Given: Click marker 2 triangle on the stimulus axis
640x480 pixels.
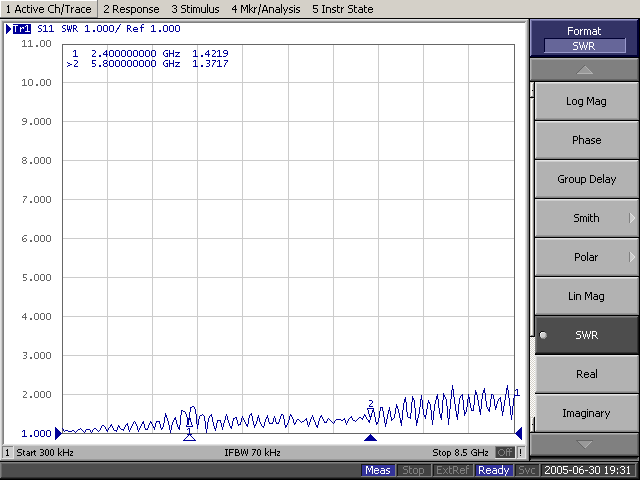Looking at the screenshot, I should pos(370,438).
